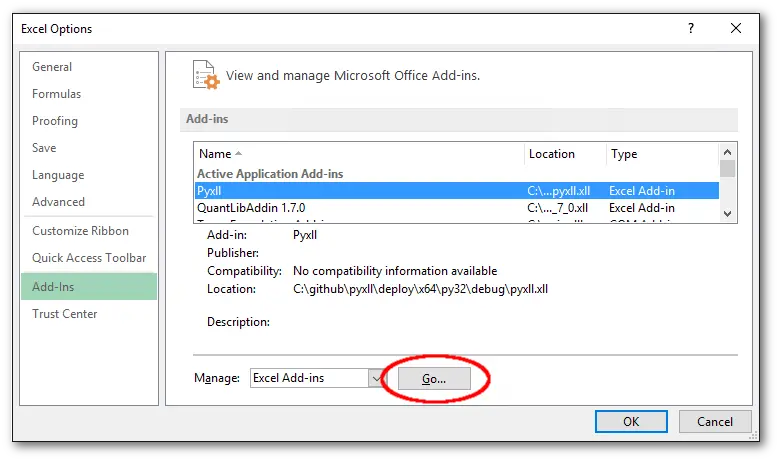Image resolution: width=779 pixels, height=461 pixels.
Task: Select the Pyxll add-in row
Action: [x=457, y=191]
